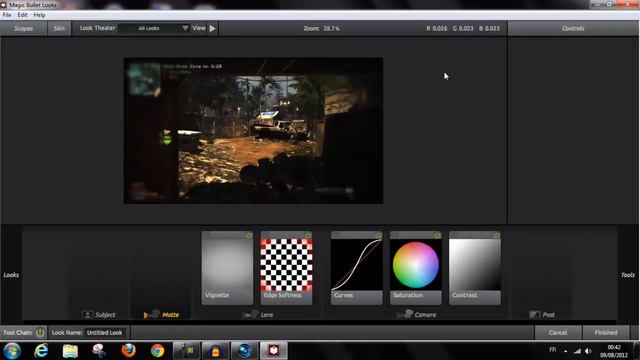Select the Lens section icon

250,314
